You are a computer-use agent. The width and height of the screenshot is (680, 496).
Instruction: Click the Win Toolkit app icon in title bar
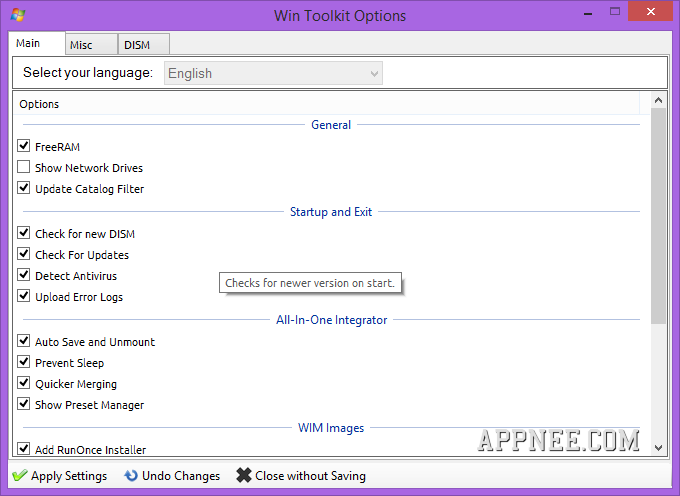pyautogui.click(x=18, y=15)
